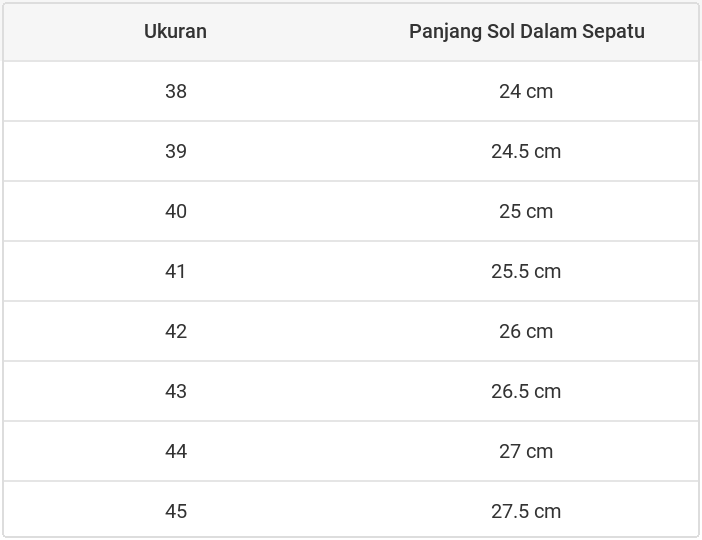The width and height of the screenshot is (702, 540).
Task: Click the 27.5 cm cell
Action: point(526,511)
